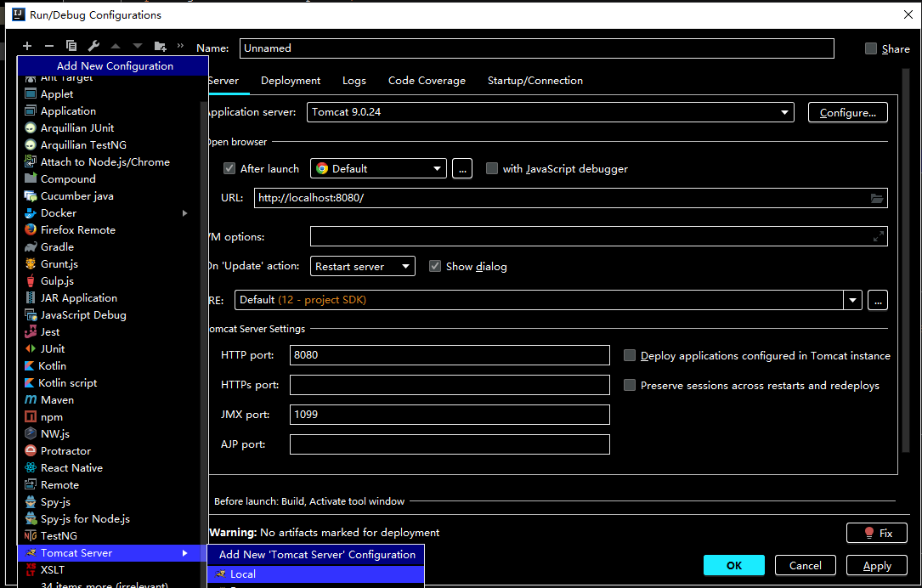Click the empty HTTPs port field
Screen dimensions: 922x588
tap(450, 385)
